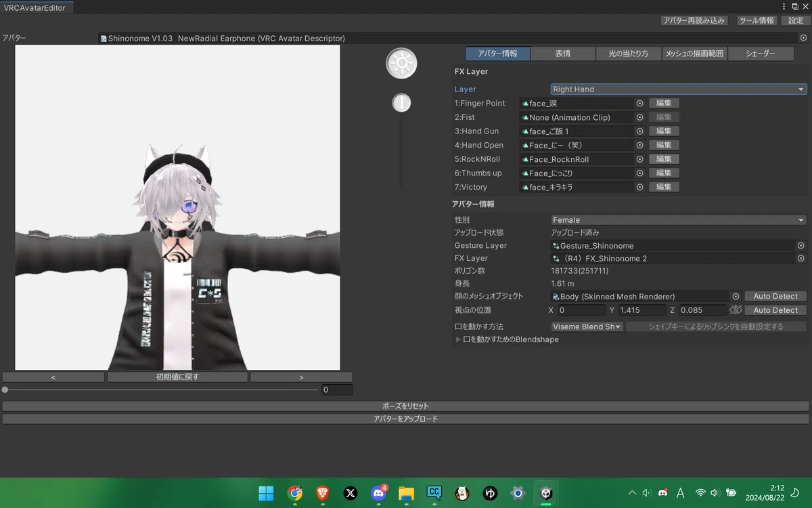The height and width of the screenshot is (508, 812).
Task: Open the X app in the taskbar
Action: pyautogui.click(x=351, y=493)
